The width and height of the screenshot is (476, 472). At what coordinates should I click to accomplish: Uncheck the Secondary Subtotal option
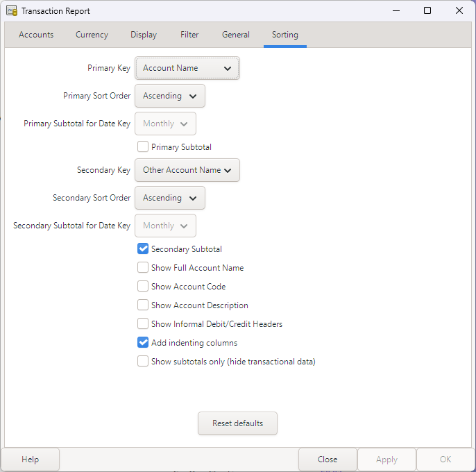pos(143,249)
